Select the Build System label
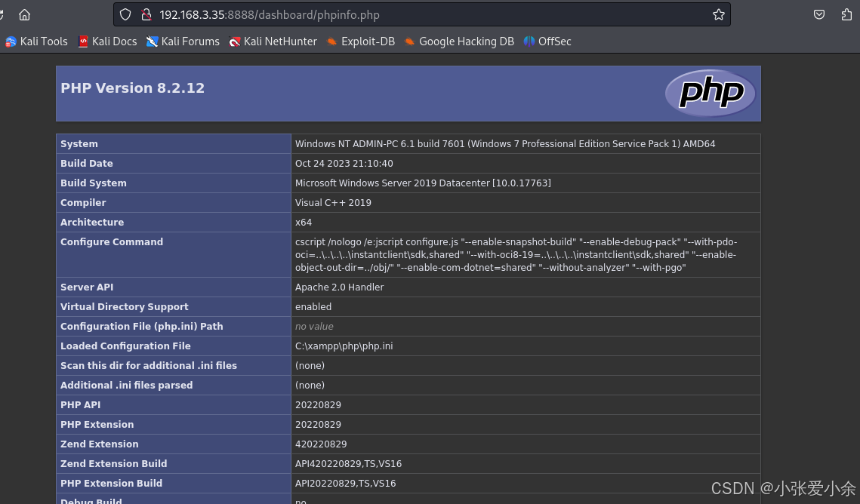This screenshot has width=860, height=504. click(93, 183)
